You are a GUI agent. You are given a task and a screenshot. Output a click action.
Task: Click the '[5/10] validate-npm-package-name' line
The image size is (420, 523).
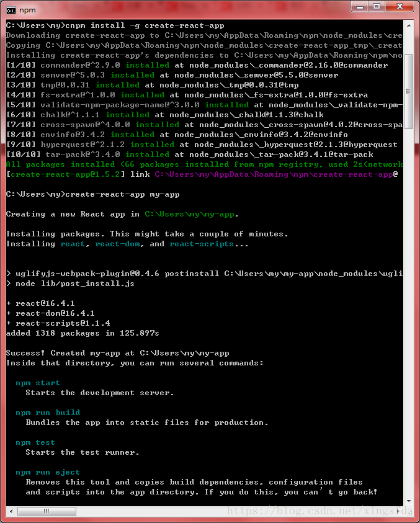(x=204, y=105)
